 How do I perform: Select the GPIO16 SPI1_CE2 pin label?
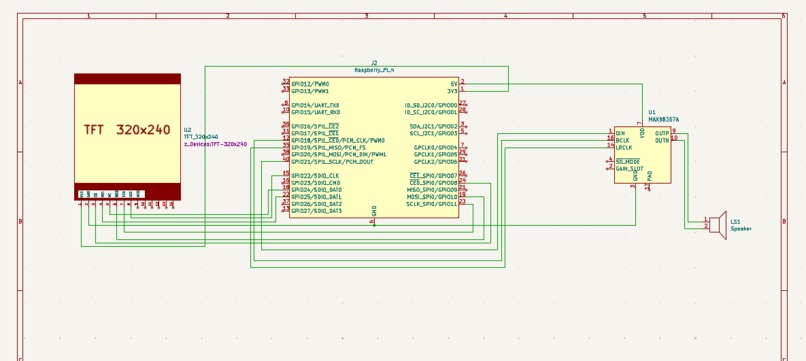click(315, 126)
